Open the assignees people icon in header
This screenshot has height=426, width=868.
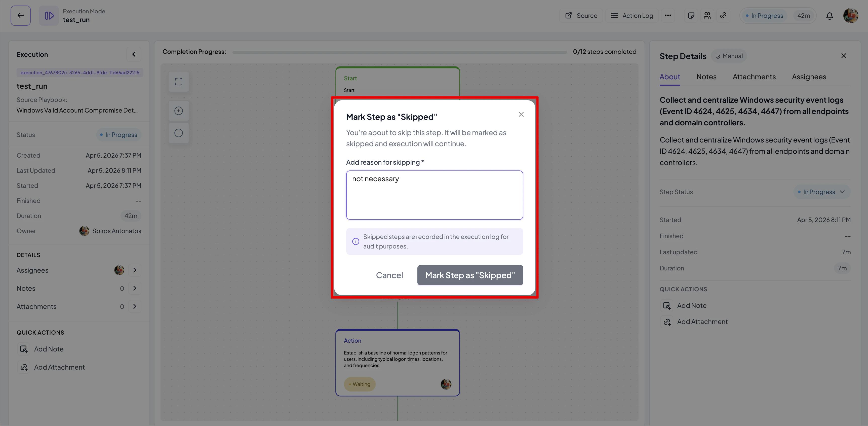coord(707,16)
